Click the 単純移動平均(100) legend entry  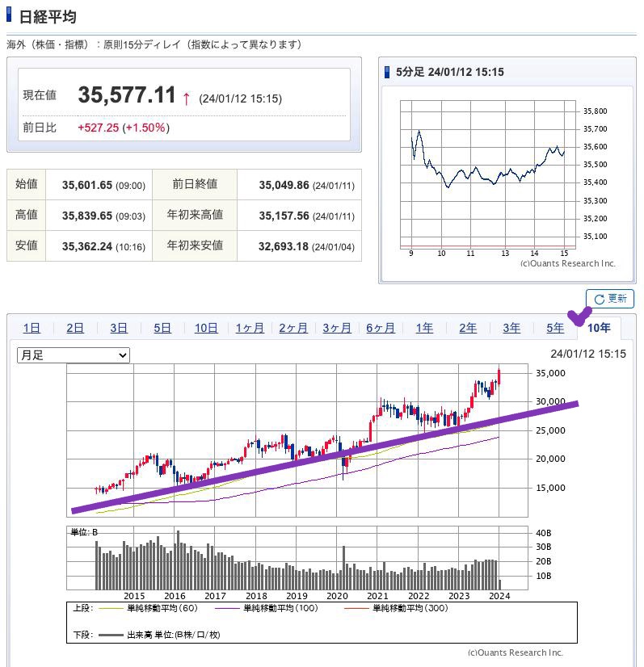[x=267, y=608]
